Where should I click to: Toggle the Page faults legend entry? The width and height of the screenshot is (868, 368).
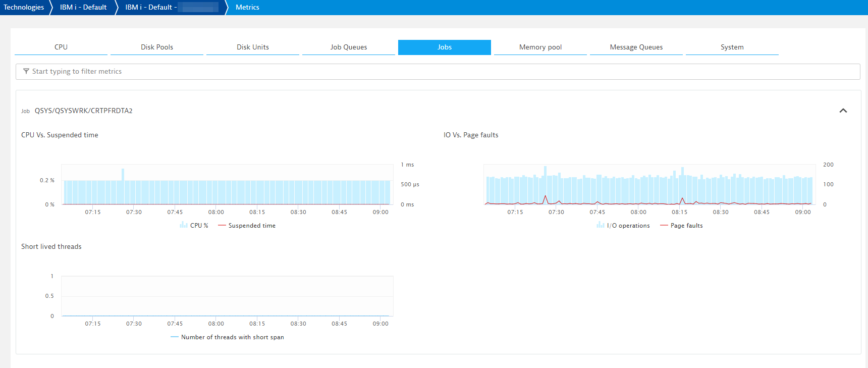click(x=681, y=226)
